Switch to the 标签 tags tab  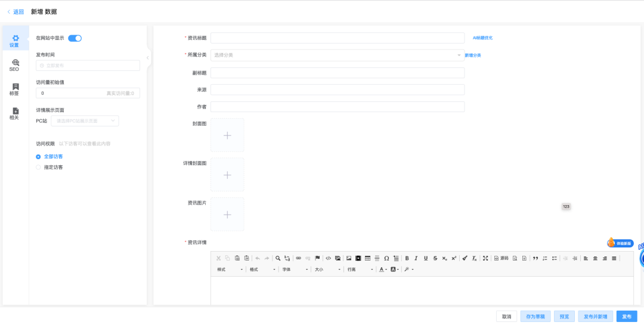[x=15, y=89]
